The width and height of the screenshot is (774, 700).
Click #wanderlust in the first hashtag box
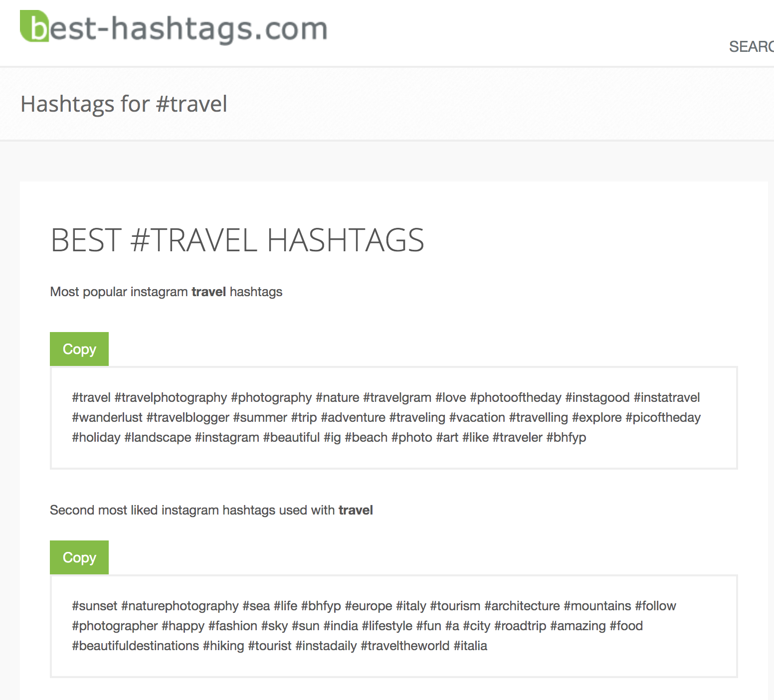point(107,417)
